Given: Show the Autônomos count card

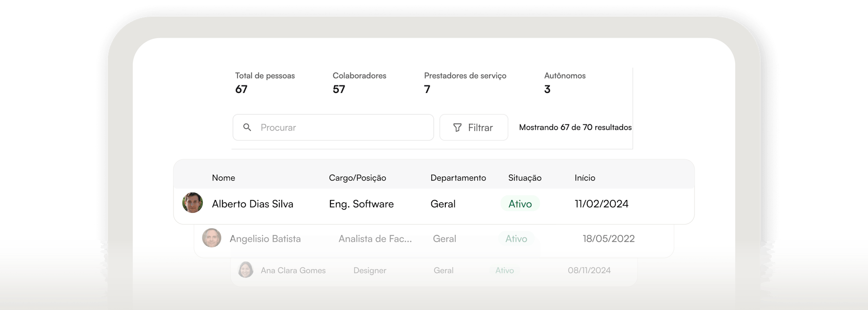Looking at the screenshot, I should pyautogui.click(x=565, y=82).
